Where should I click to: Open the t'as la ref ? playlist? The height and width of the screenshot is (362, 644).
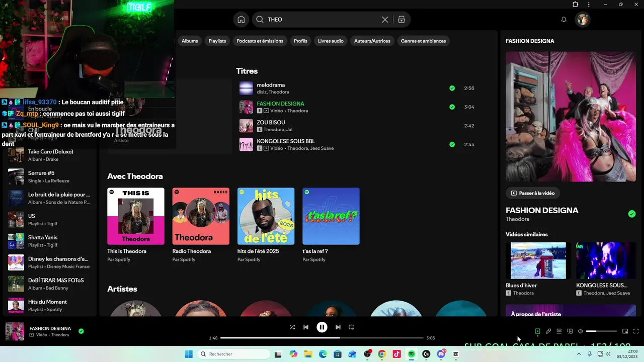[331, 225]
